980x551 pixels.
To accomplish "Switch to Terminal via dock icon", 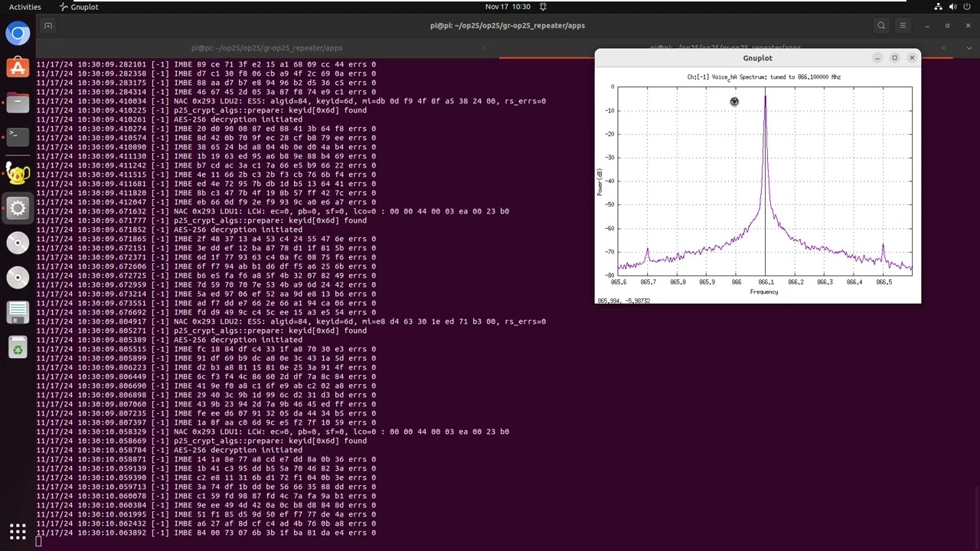I will coord(18,137).
